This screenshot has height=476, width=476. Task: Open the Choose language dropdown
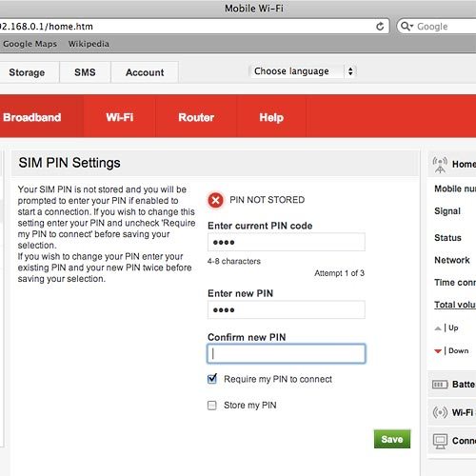pyautogui.click(x=303, y=71)
